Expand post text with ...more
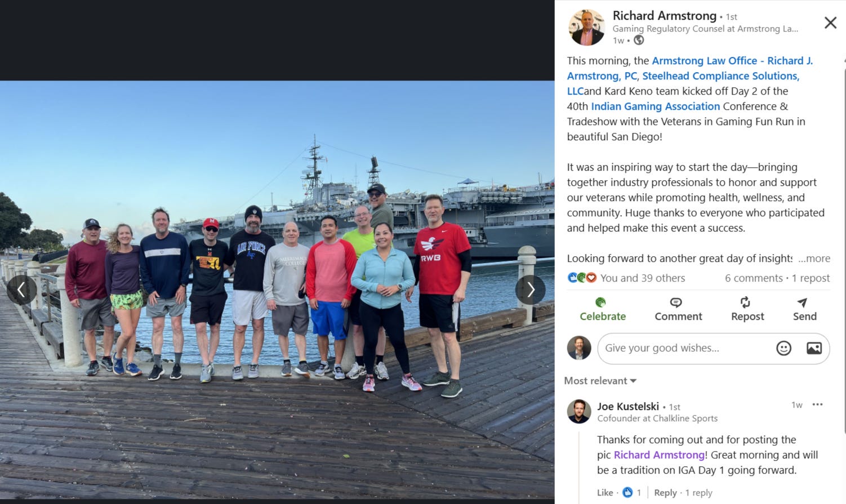The height and width of the screenshot is (504, 846). 814,258
